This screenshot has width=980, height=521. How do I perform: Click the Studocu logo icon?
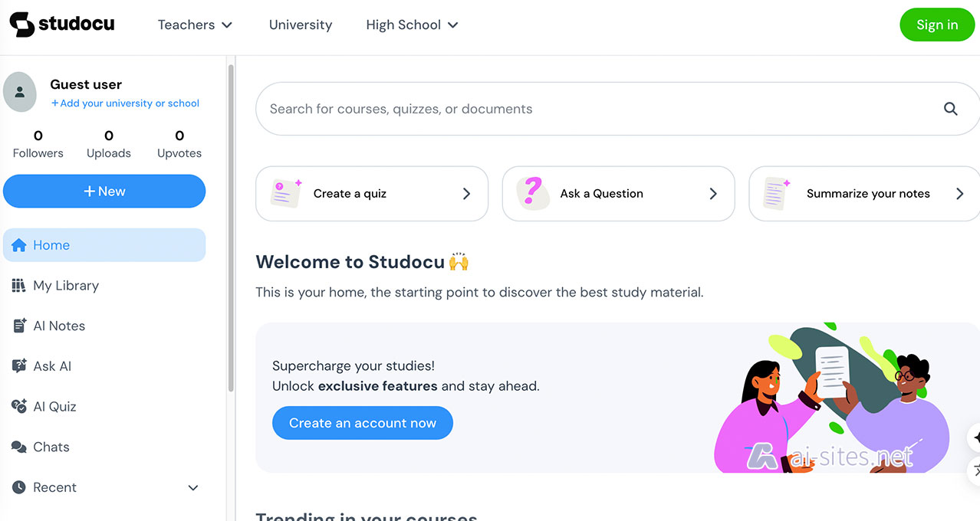22,25
